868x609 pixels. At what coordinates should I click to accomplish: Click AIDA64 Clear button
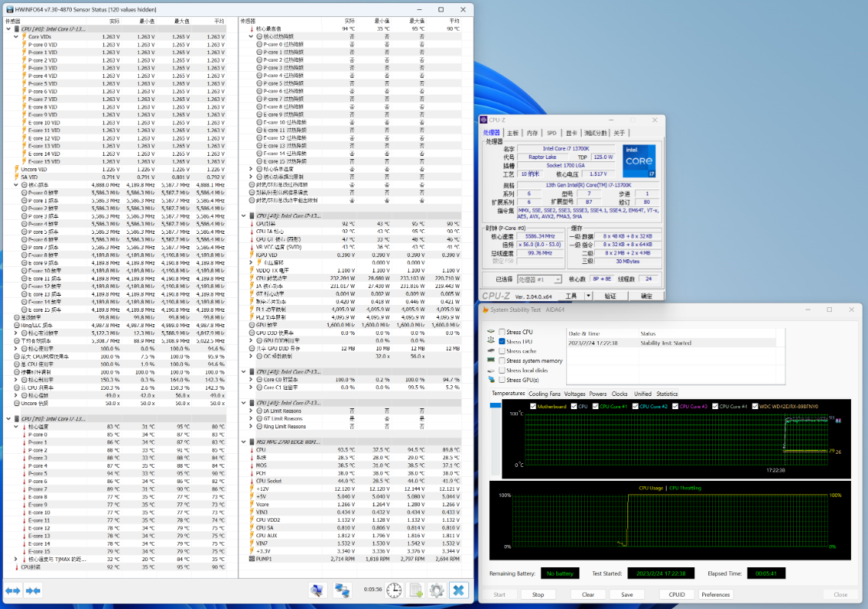(x=588, y=594)
